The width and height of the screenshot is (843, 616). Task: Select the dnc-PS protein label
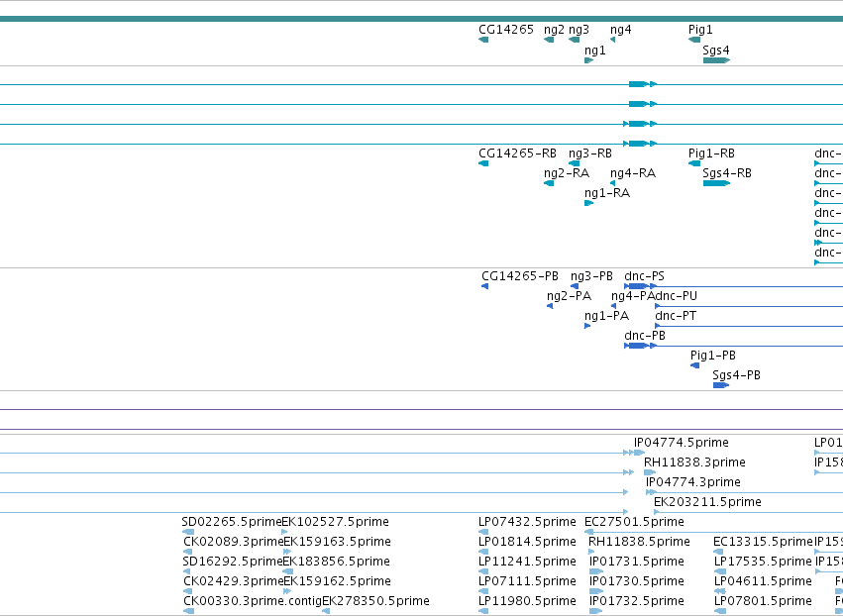644,276
